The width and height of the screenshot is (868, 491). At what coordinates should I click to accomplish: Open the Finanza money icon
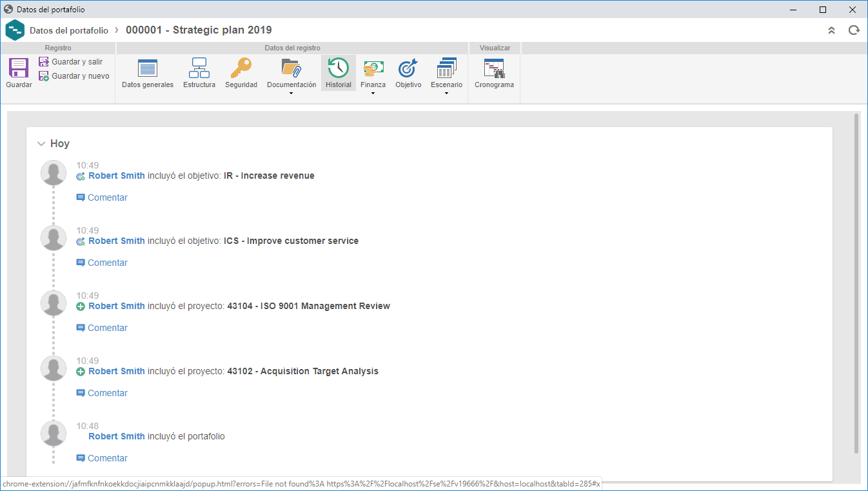(373, 68)
